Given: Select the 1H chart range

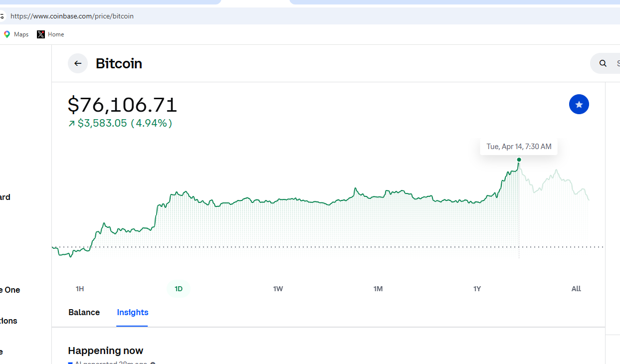Looking at the screenshot, I should 80,289.
